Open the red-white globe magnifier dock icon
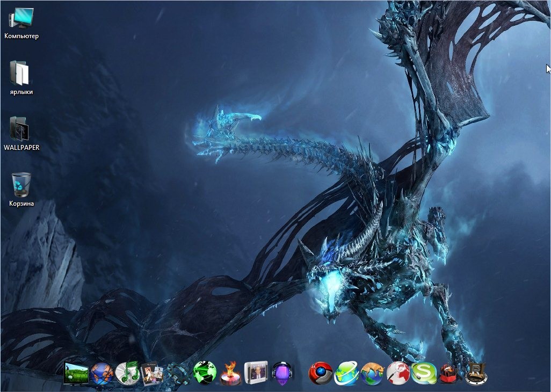 398,373
